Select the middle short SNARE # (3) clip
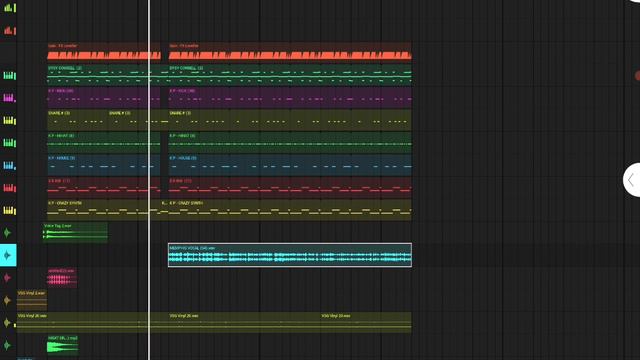This screenshot has height=360, width=640. (x=138, y=120)
